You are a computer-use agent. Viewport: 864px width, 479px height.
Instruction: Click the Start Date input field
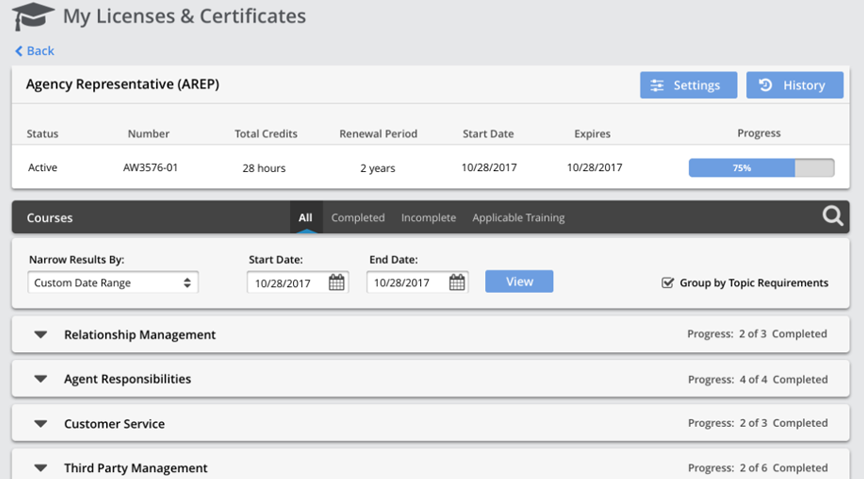point(287,283)
